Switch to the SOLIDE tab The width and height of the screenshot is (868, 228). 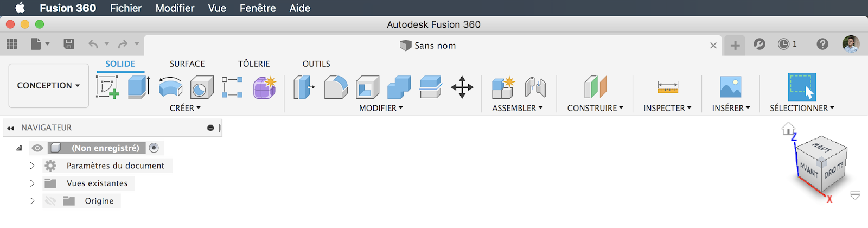click(x=120, y=64)
